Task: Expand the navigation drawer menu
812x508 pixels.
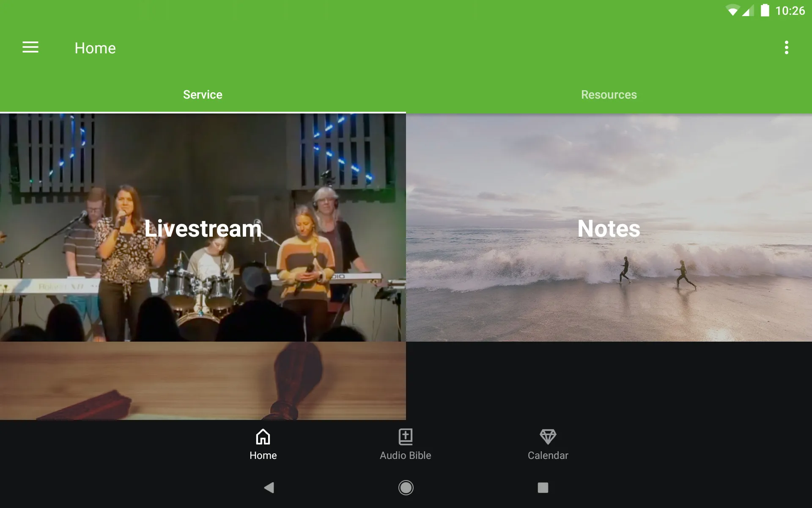Action: coord(30,48)
